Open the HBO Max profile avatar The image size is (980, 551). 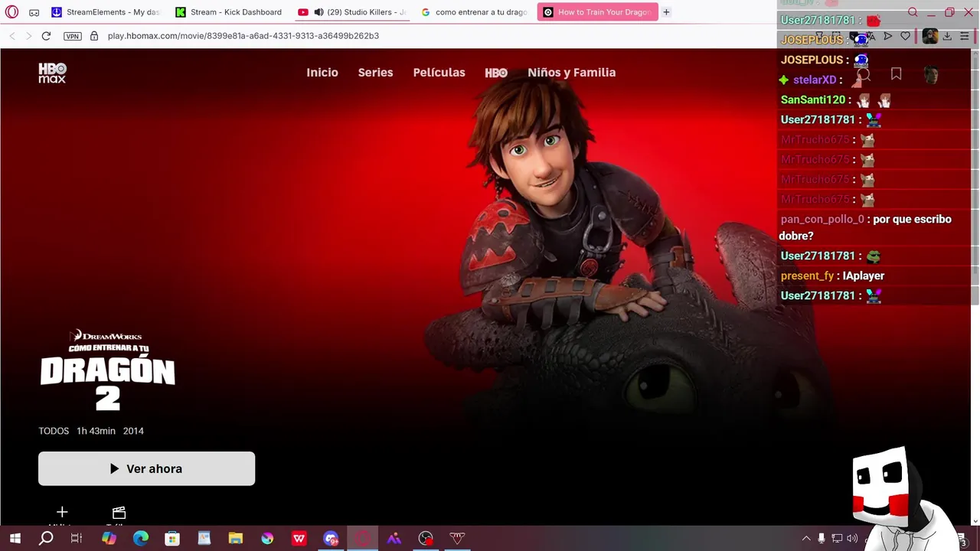click(x=930, y=75)
